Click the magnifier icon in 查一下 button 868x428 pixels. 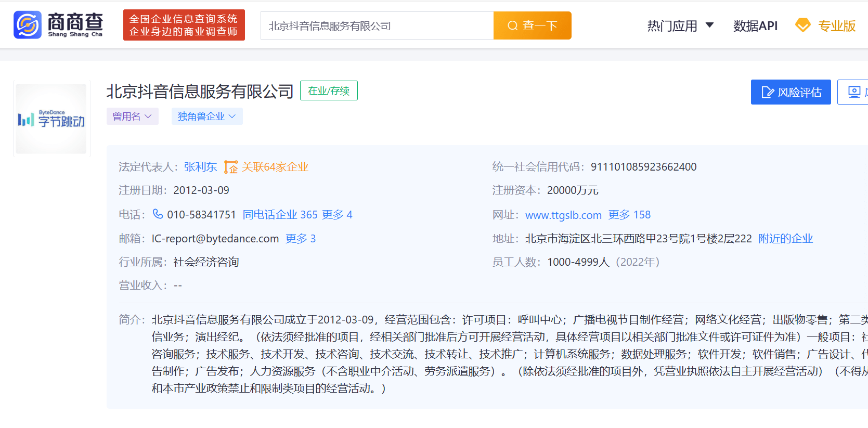[512, 26]
